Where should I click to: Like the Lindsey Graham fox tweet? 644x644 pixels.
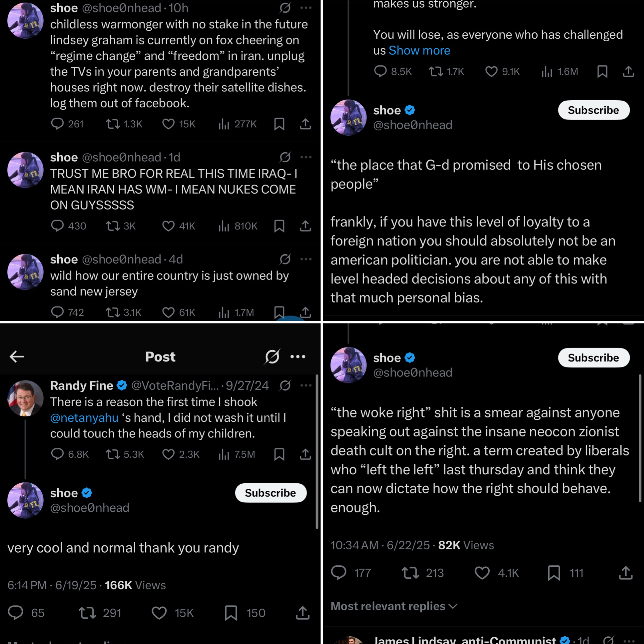point(168,124)
